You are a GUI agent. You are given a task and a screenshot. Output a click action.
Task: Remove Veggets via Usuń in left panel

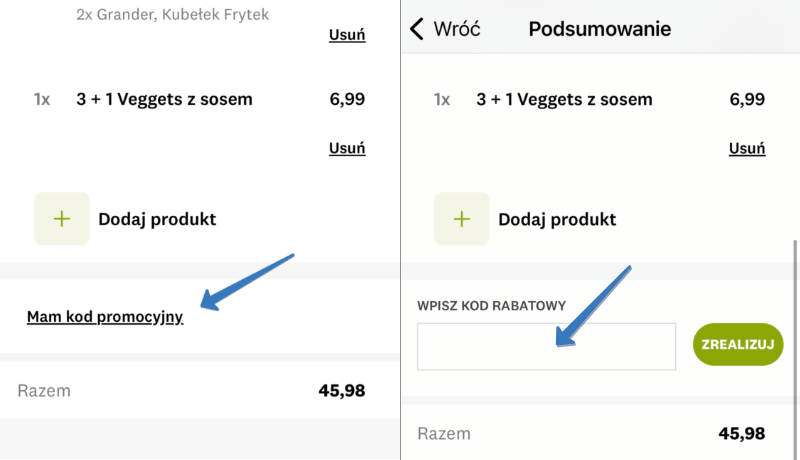347,148
